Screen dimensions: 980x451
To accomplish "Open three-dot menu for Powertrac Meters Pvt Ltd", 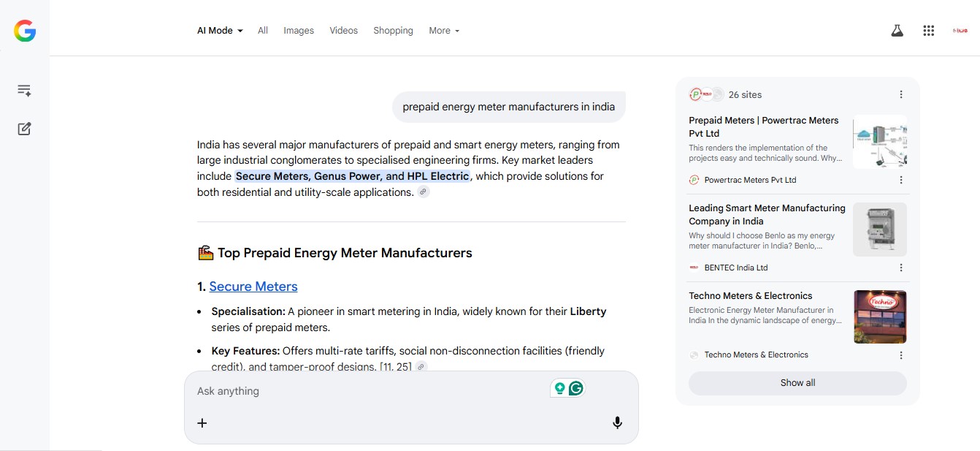I will [901, 180].
